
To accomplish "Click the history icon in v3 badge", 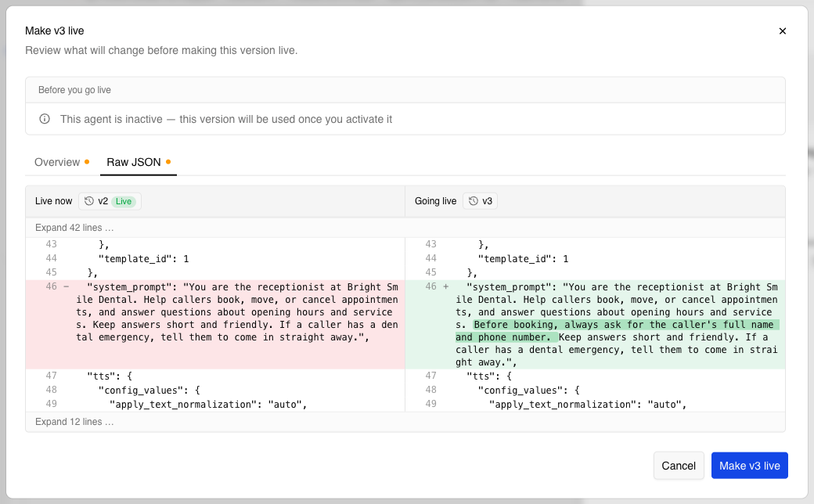I will click(474, 201).
